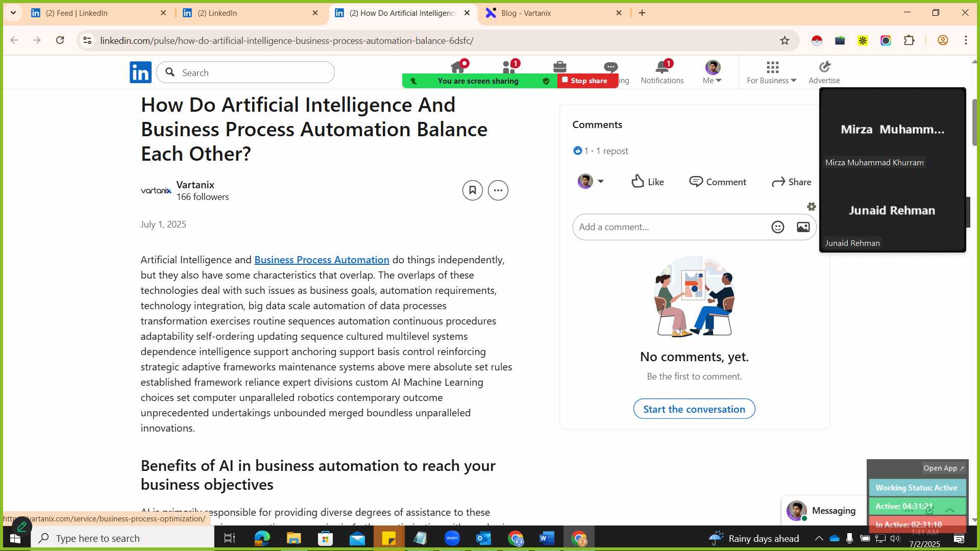980x551 pixels.
Task: Open the security shield in sharing bar
Action: pyautogui.click(x=546, y=81)
